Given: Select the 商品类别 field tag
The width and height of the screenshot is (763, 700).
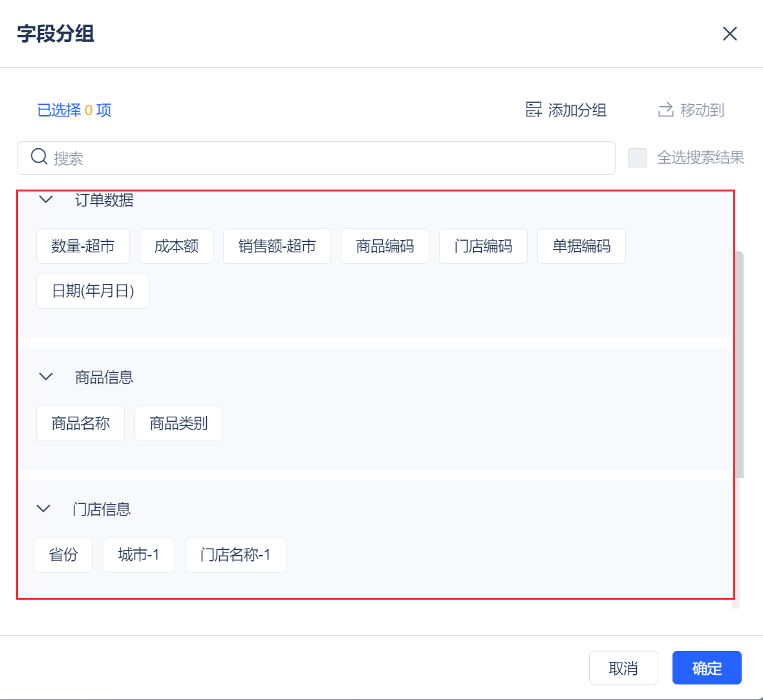Looking at the screenshot, I should coord(178,423).
